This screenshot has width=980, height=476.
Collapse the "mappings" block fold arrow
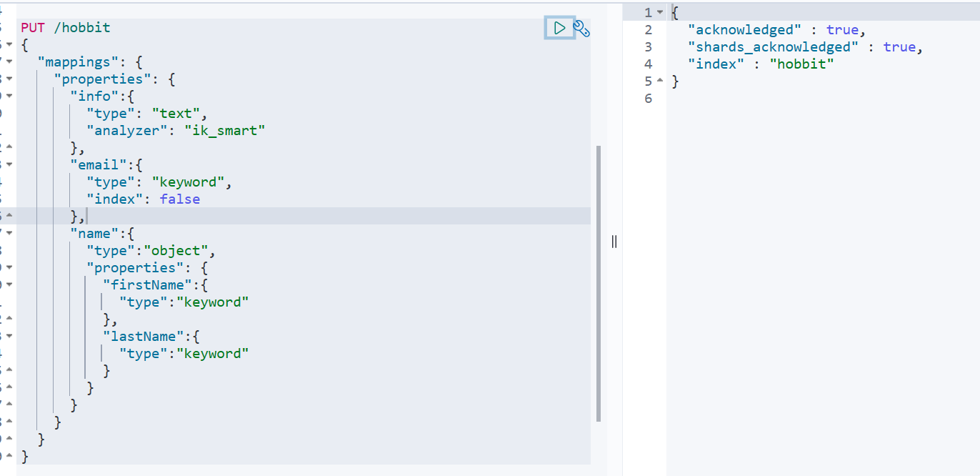pos(9,62)
